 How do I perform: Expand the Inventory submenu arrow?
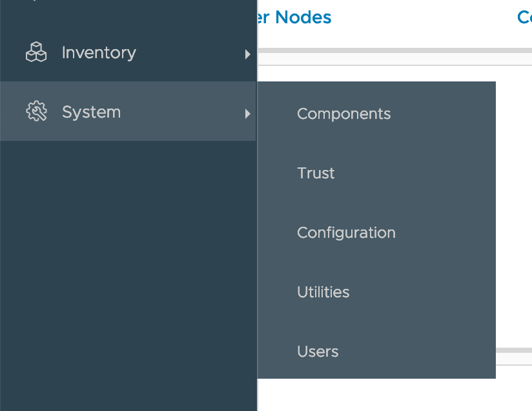point(247,54)
